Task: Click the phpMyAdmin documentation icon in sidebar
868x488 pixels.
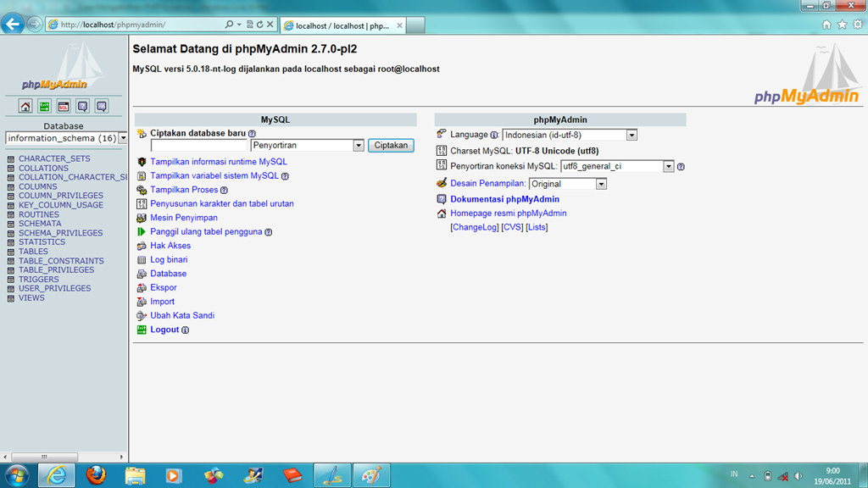Action: click(82, 106)
